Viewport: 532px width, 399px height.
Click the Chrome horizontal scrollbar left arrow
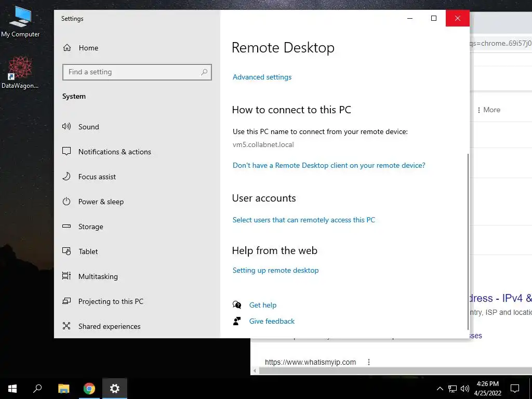pyautogui.click(x=255, y=371)
